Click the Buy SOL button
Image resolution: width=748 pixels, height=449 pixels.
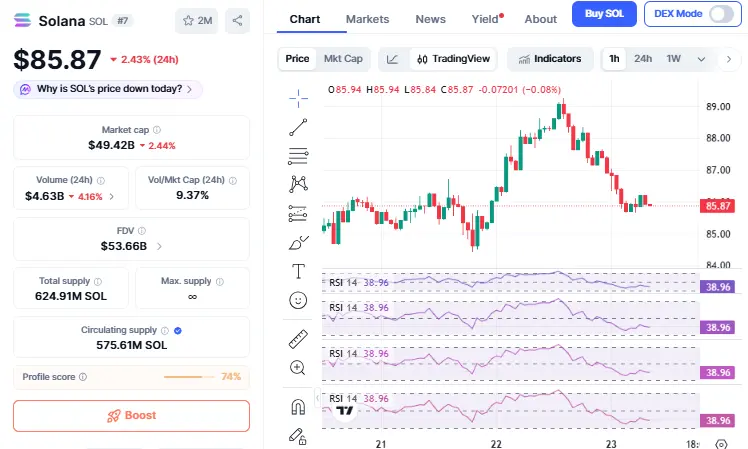click(603, 14)
